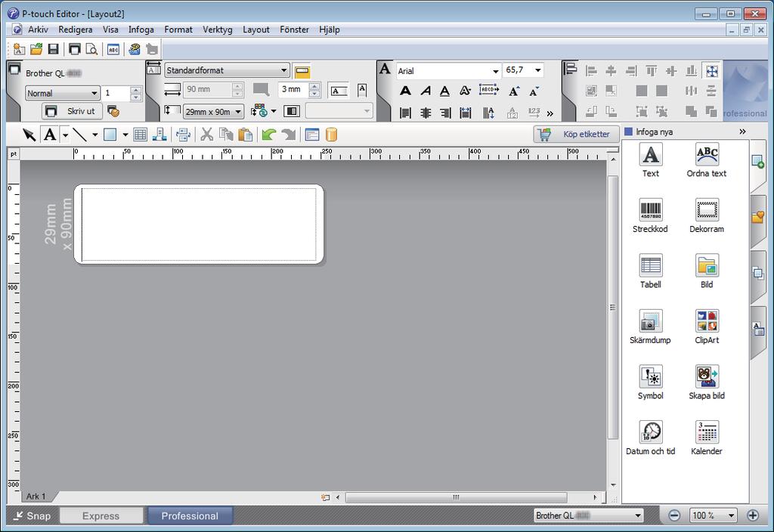Click the paste clipboard icon
774x532 pixels.
pyautogui.click(x=246, y=135)
